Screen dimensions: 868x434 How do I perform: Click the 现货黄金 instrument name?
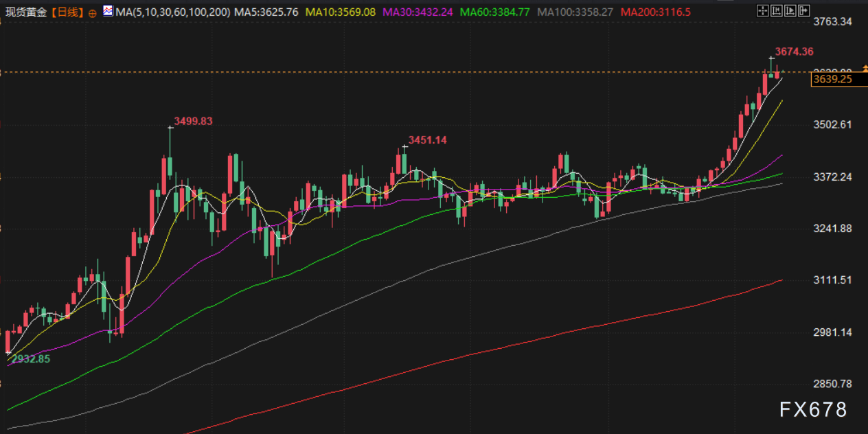pos(25,12)
